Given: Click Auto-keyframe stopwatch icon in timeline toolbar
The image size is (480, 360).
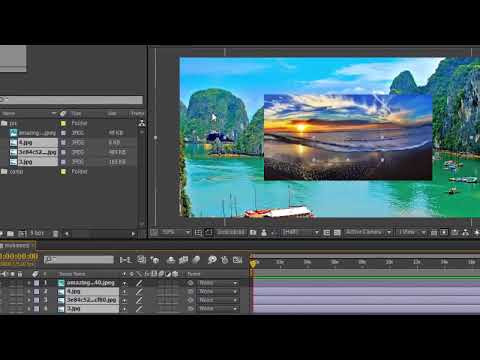Looking at the screenshot, I should (225, 260).
